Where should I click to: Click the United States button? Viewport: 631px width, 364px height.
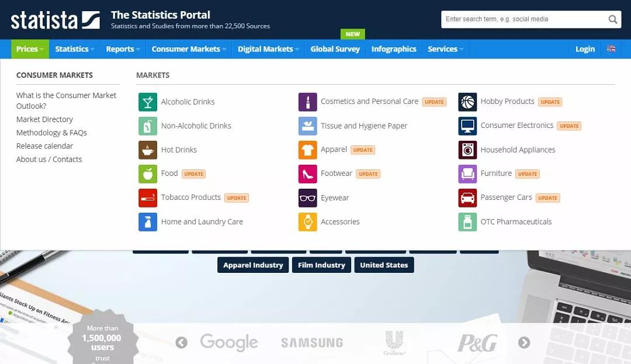[384, 265]
